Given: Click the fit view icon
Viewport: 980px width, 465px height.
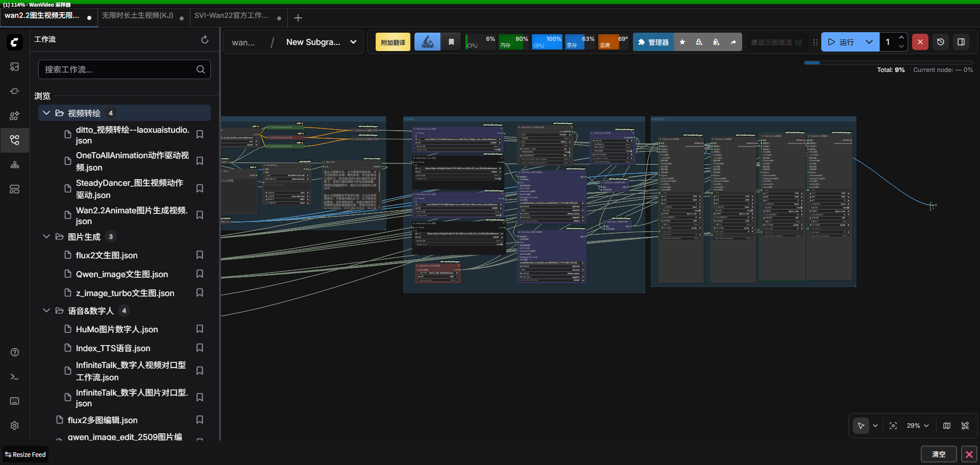Looking at the screenshot, I should pyautogui.click(x=893, y=426).
